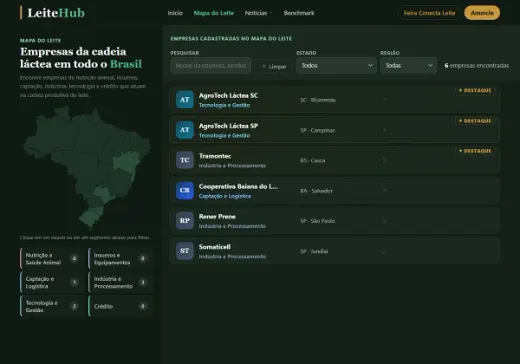Click Captação e Logística under Cooperativa Baiana

(x=225, y=196)
